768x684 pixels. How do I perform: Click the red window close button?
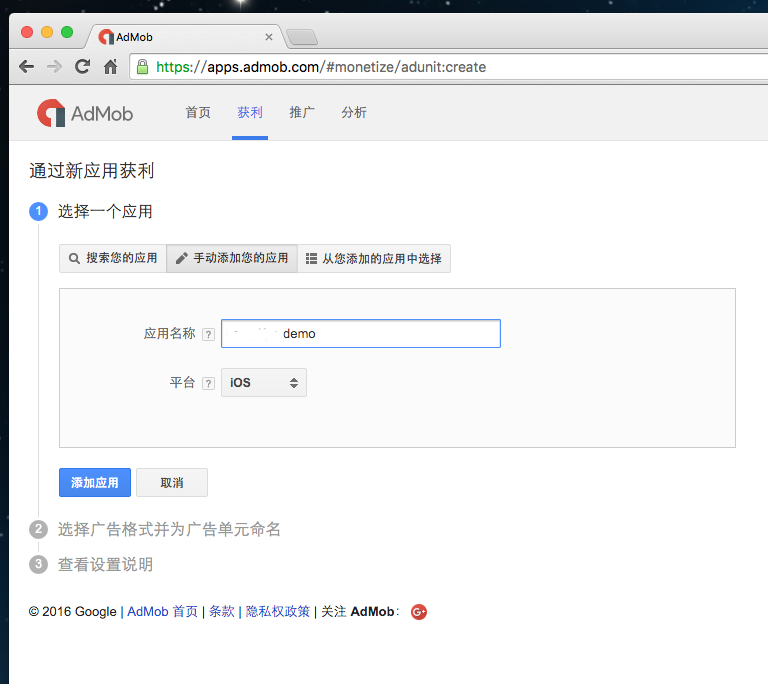pos(27,32)
